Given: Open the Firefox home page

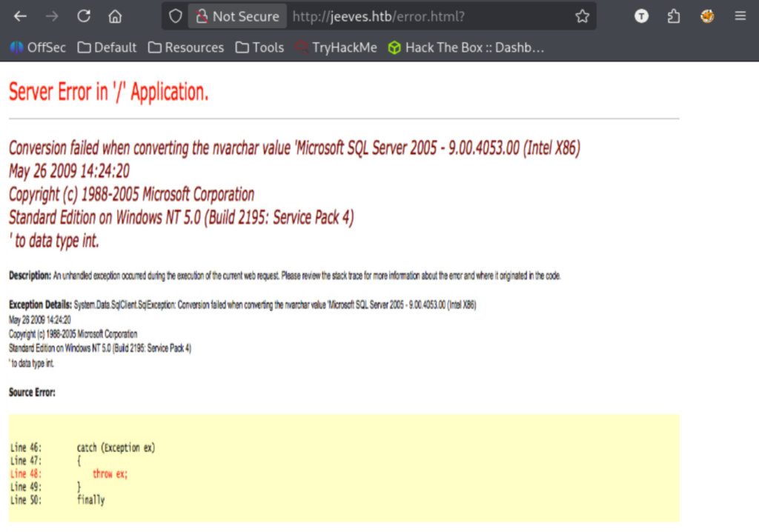Looking at the screenshot, I should click(115, 16).
